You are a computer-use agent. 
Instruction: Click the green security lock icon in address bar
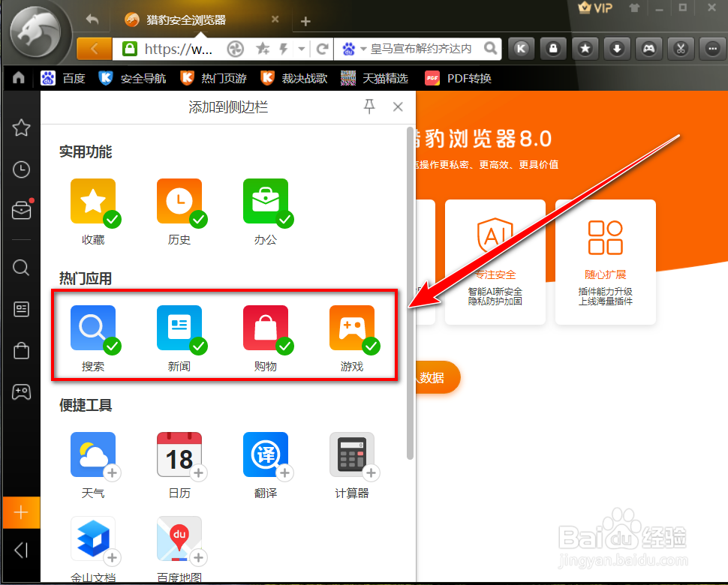point(130,49)
